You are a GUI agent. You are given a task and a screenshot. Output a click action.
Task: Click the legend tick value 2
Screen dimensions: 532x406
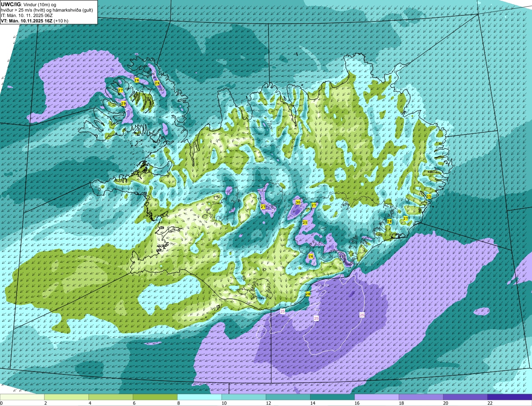click(45, 403)
